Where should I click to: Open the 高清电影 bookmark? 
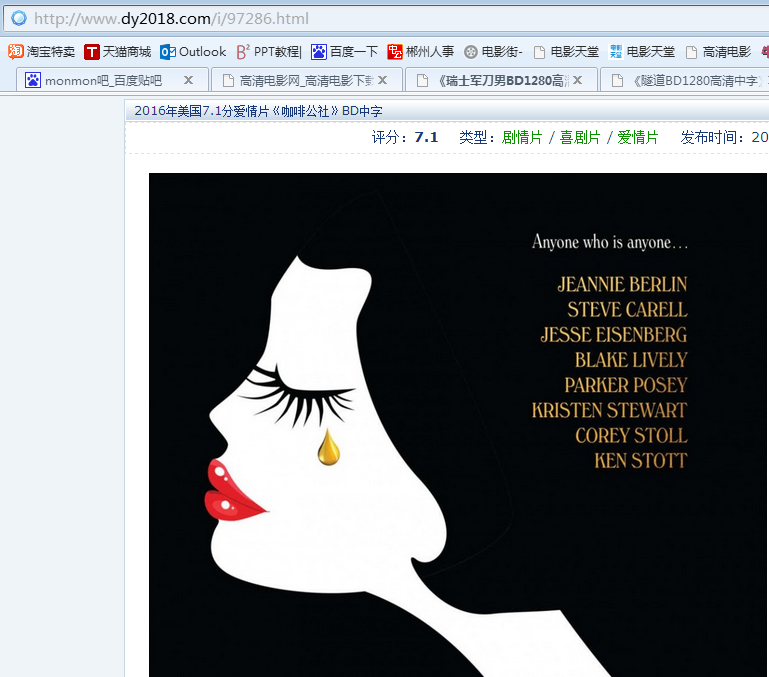[x=718, y=52]
